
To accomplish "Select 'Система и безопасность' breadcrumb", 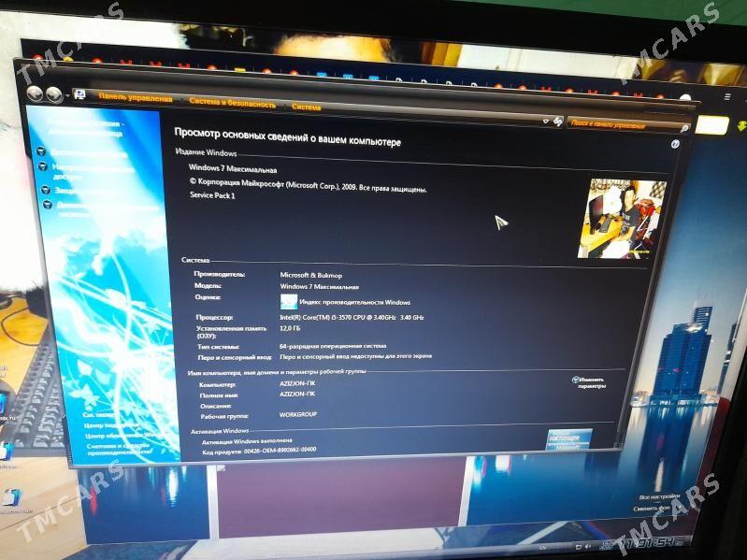I will tap(232, 104).
